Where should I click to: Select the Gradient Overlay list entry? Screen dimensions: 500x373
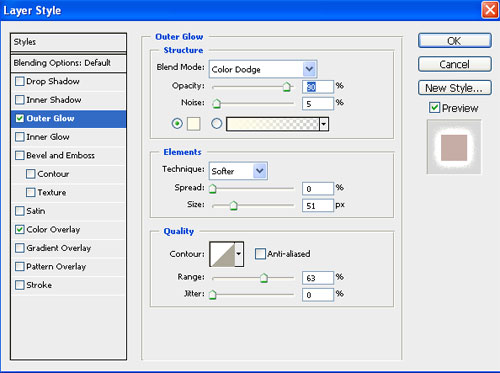click(x=68, y=248)
